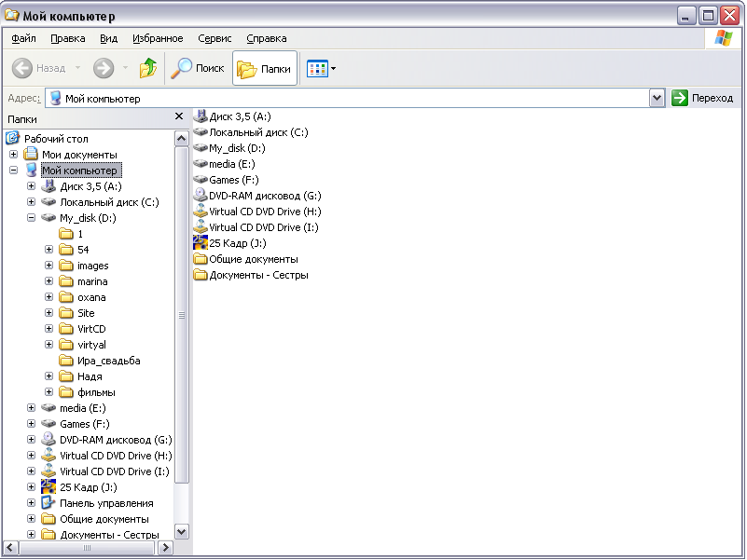747x560 pixels.
Task: Select Диск 3,5 (A:) icon in right pane
Action: (201, 116)
